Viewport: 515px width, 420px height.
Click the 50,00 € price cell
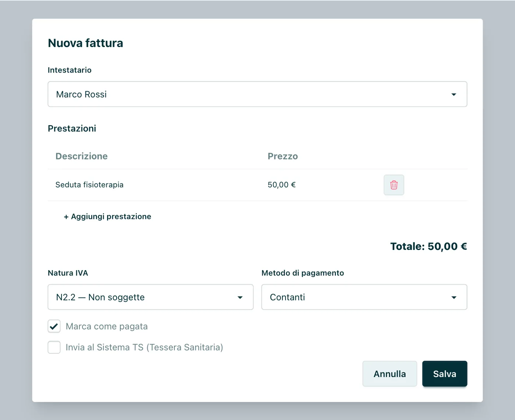pyautogui.click(x=282, y=185)
